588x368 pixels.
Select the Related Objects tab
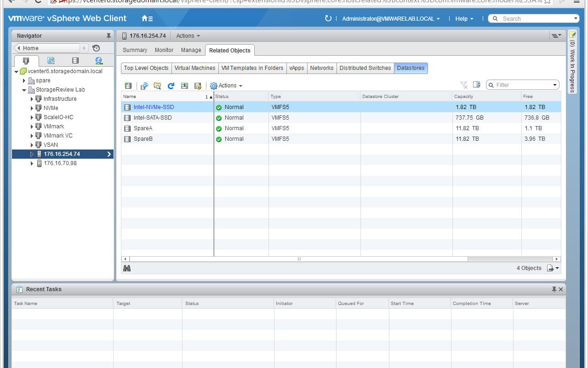click(x=230, y=50)
